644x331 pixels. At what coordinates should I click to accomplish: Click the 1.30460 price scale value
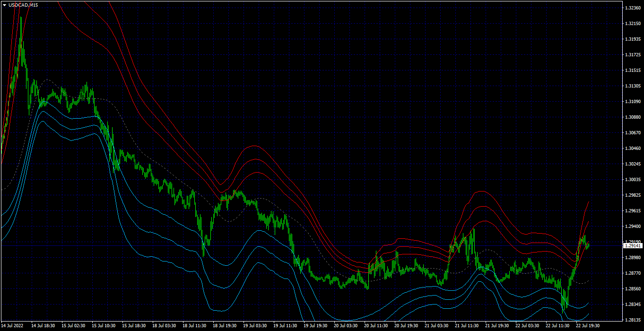pyautogui.click(x=633, y=148)
